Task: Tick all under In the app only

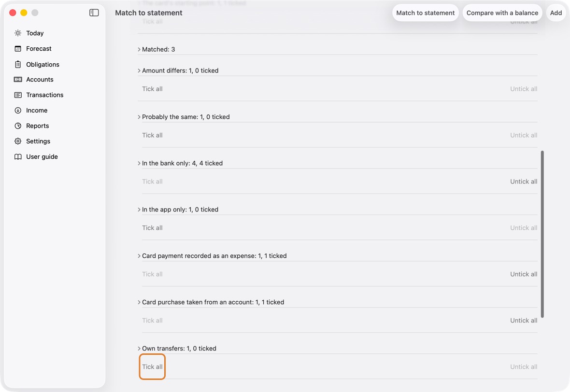Action: pos(152,228)
